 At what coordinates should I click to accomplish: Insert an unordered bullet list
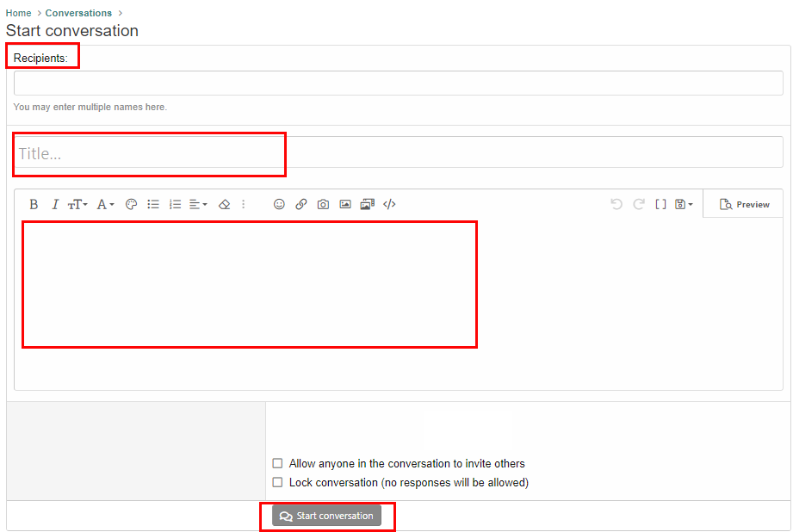pyautogui.click(x=153, y=204)
